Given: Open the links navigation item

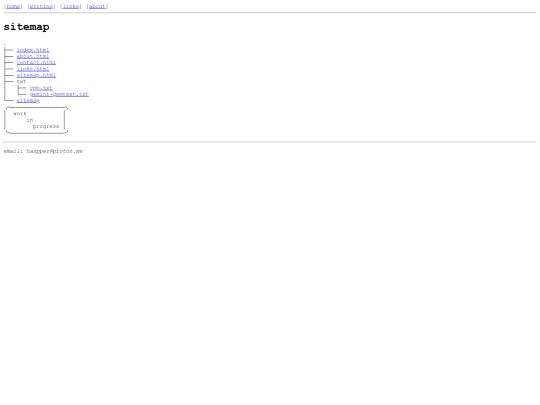Looking at the screenshot, I should (71, 6).
